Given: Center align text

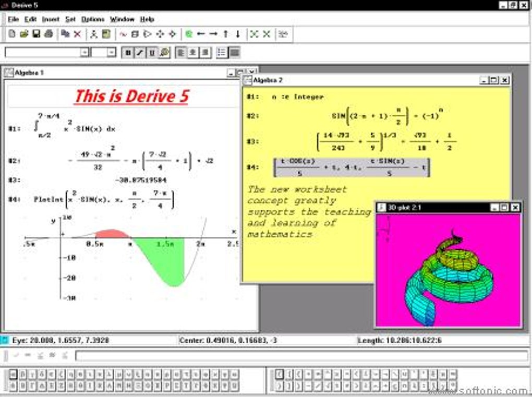Looking at the screenshot, I should pyautogui.click(x=193, y=53).
